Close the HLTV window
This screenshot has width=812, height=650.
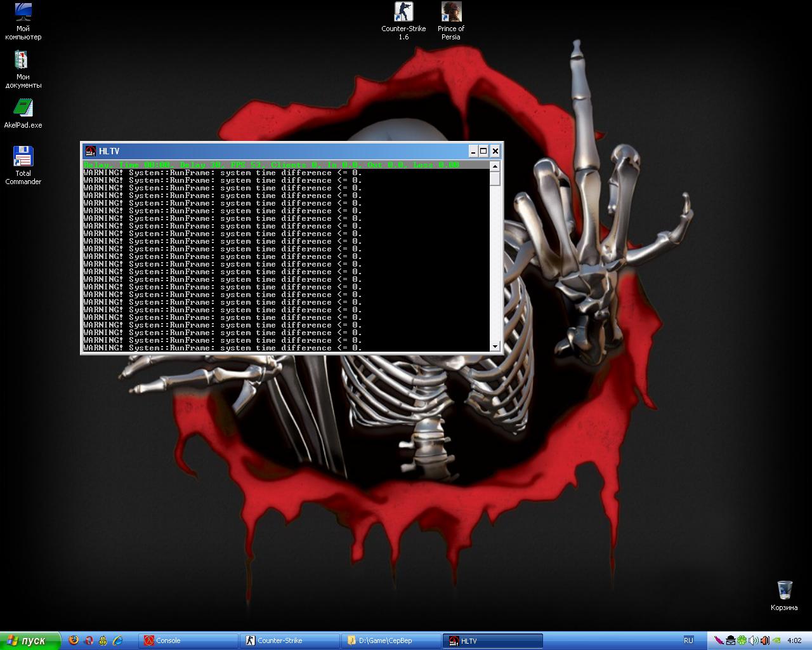pyautogui.click(x=495, y=151)
